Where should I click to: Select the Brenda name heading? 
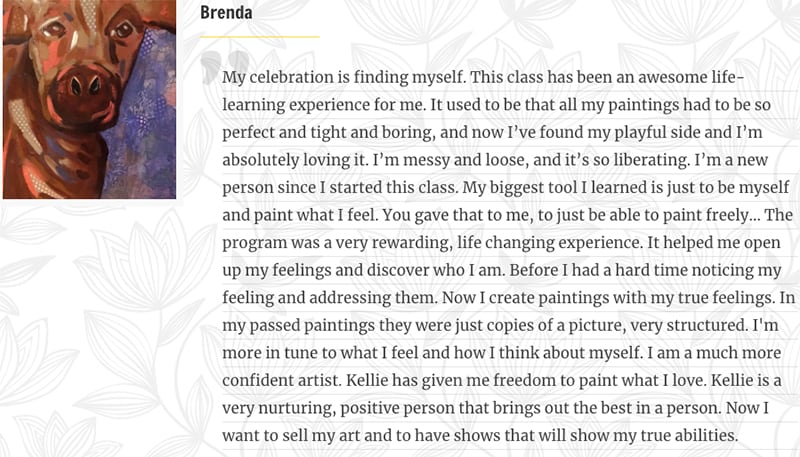coord(226,12)
